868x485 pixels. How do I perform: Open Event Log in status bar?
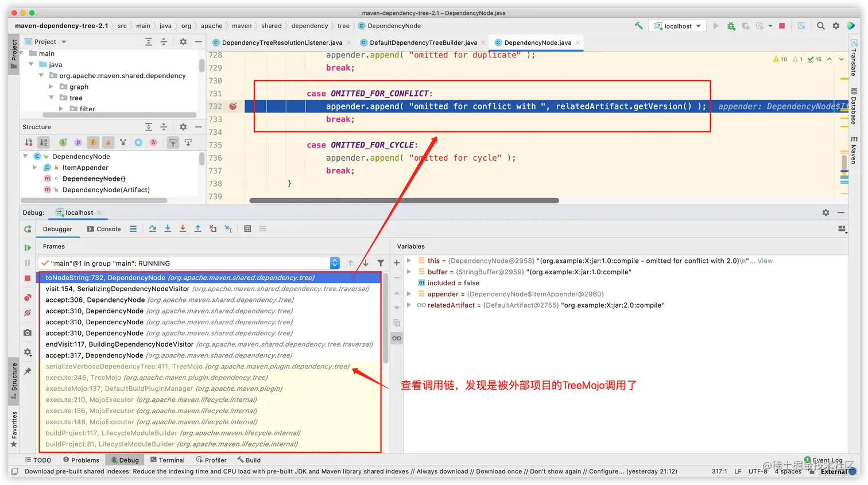[823, 460]
